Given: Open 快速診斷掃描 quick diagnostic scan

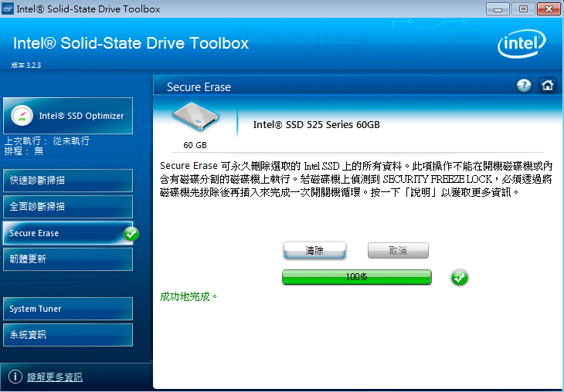Looking at the screenshot, I should [68, 181].
